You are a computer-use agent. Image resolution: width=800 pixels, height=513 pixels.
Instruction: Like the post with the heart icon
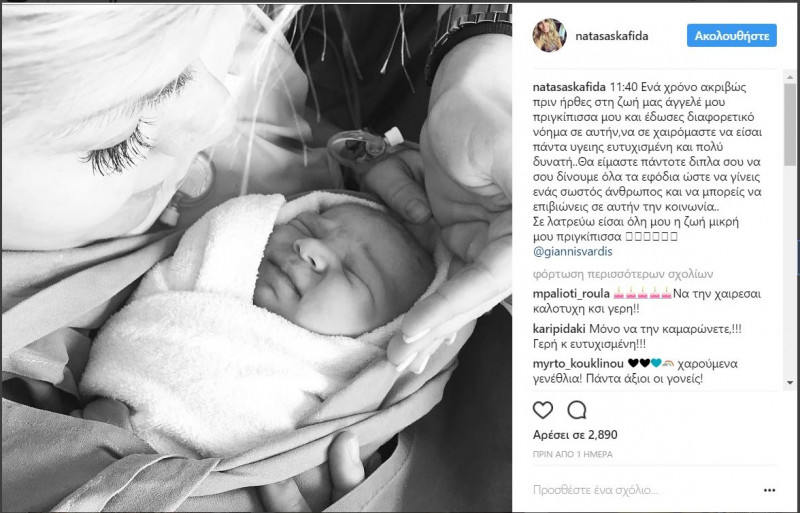click(x=543, y=410)
